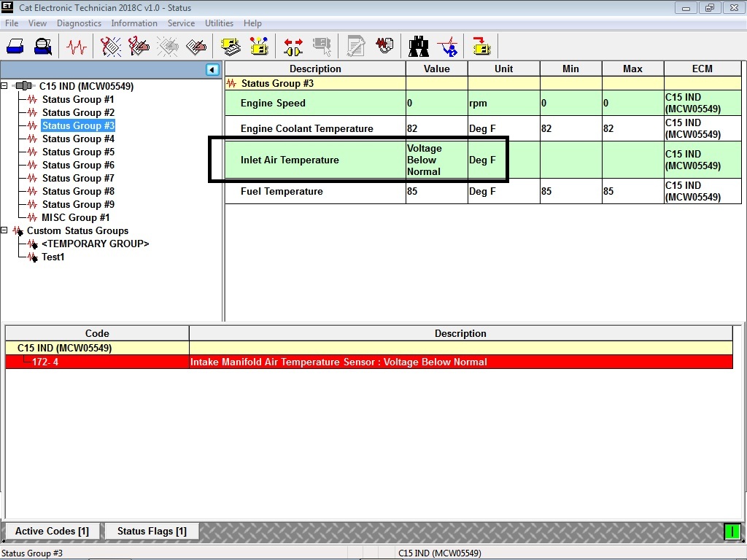This screenshot has width=747, height=560.
Task: Select Status Group #7 in tree
Action: click(78, 178)
